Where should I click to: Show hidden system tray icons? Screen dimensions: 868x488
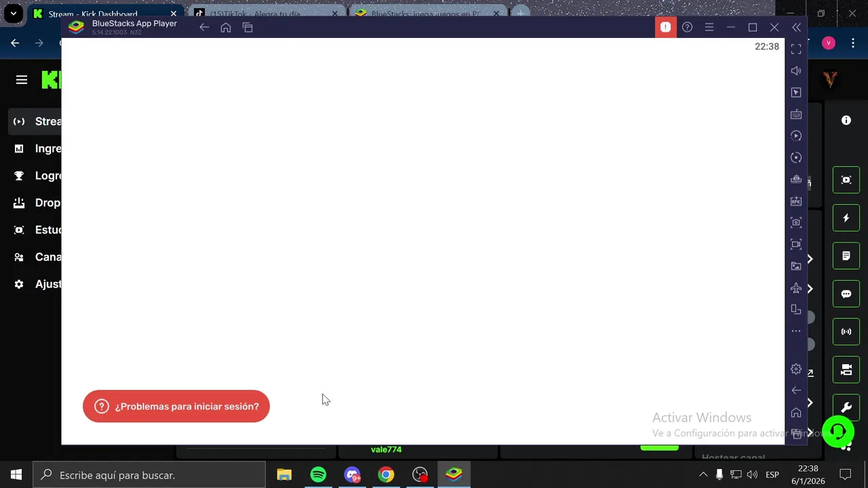click(x=703, y=474)
